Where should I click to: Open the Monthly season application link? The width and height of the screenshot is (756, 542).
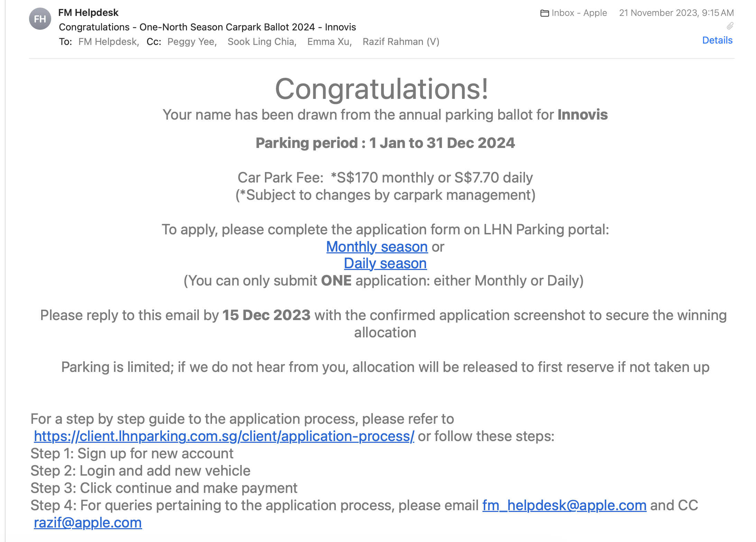(377, 247)
